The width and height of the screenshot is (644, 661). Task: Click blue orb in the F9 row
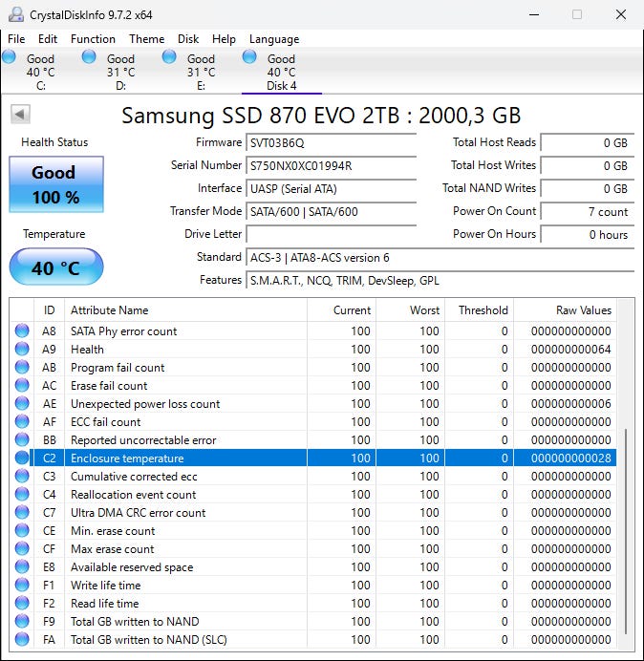click(x=22, y=621)
